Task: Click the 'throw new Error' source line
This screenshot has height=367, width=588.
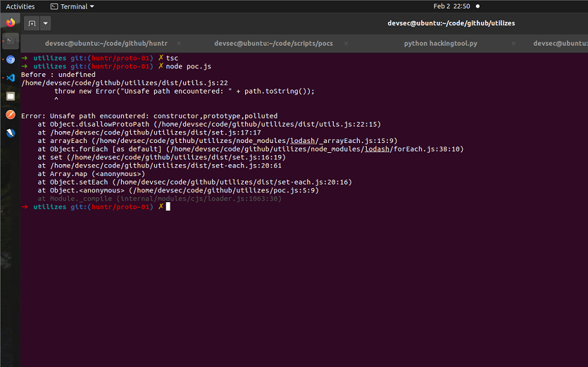Action: coord(184,91)
